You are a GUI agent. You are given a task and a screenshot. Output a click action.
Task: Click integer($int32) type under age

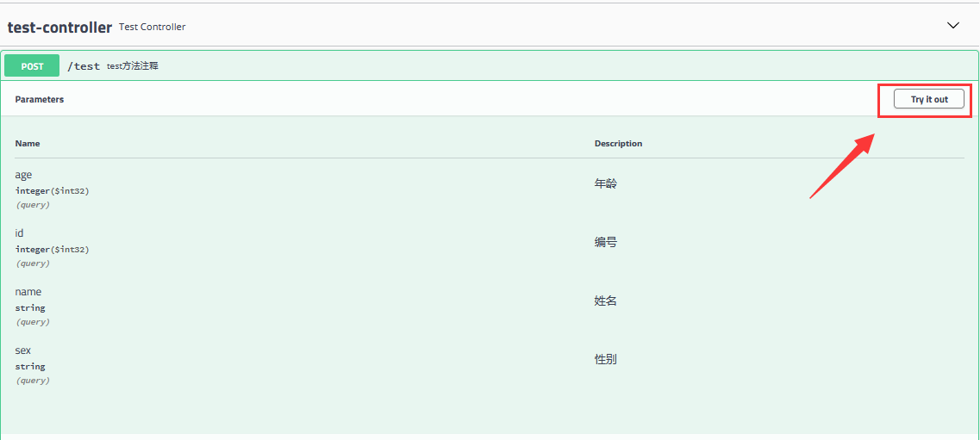coord(53,191)
